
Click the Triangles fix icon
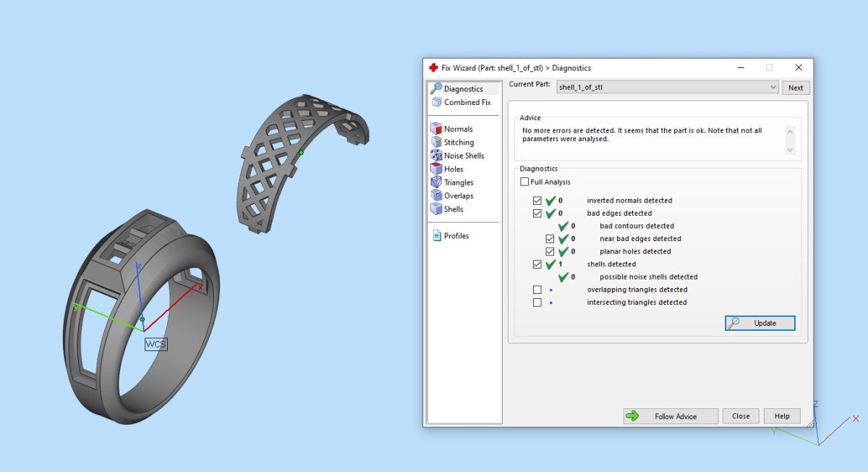pyautogui.click(x=436, y=182)
